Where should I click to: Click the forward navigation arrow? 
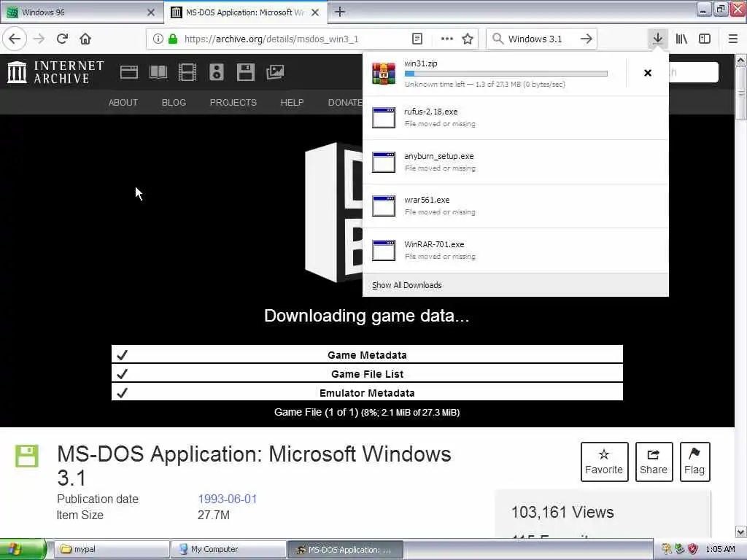pos(39,39)
